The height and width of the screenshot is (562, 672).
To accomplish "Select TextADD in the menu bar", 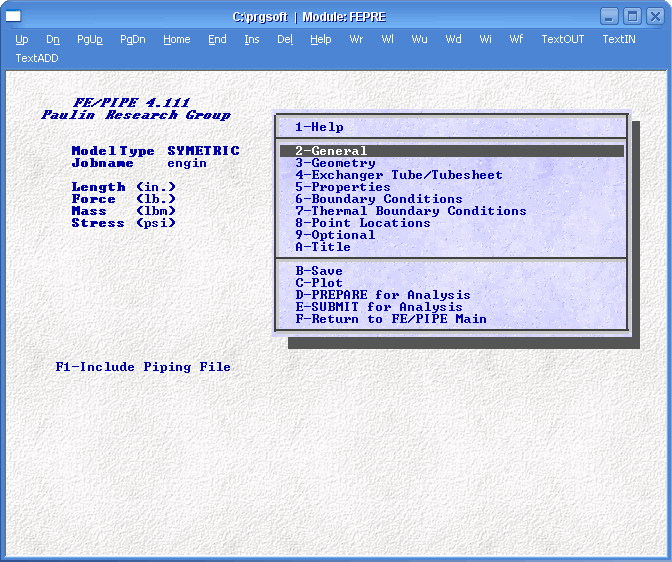I will tap(37, 58).
